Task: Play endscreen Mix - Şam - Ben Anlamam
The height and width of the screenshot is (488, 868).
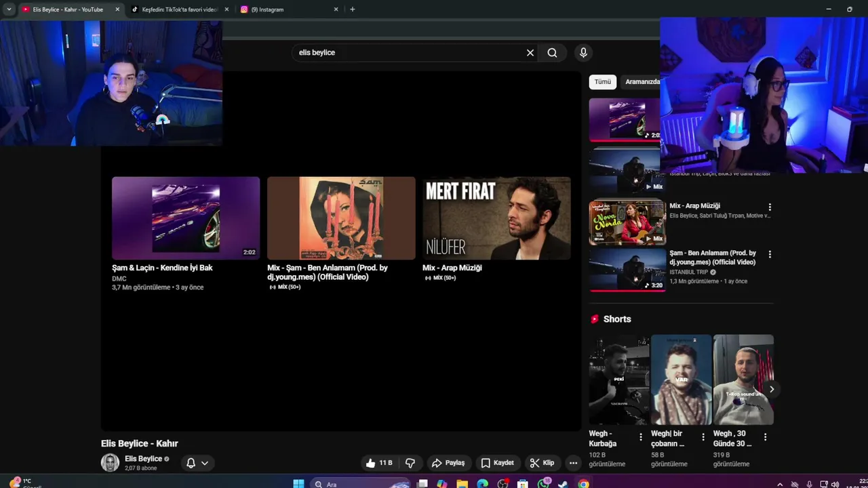Action: pyautogui.click(x=341, y=218)
